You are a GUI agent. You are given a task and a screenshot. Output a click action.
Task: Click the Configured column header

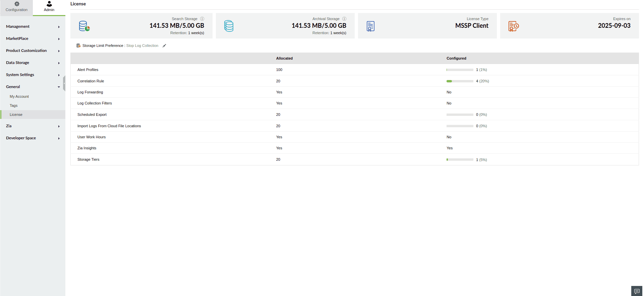point(456,58)
